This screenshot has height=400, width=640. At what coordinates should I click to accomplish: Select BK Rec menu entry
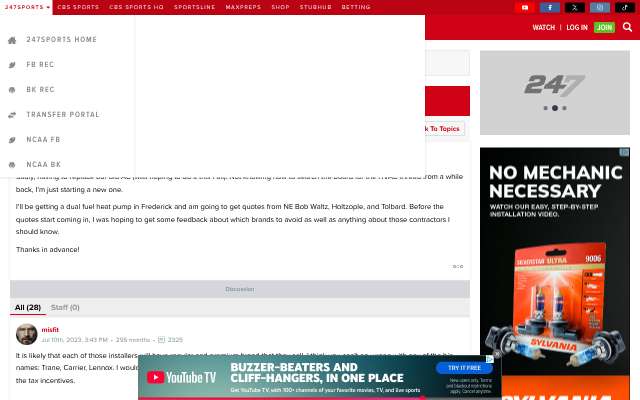pyautogui.click(x=40, y=89)
